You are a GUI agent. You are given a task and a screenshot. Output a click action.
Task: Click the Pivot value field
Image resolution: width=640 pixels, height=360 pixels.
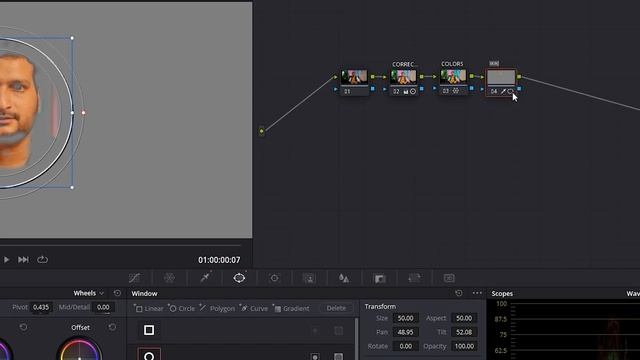[x=41, y=307]
